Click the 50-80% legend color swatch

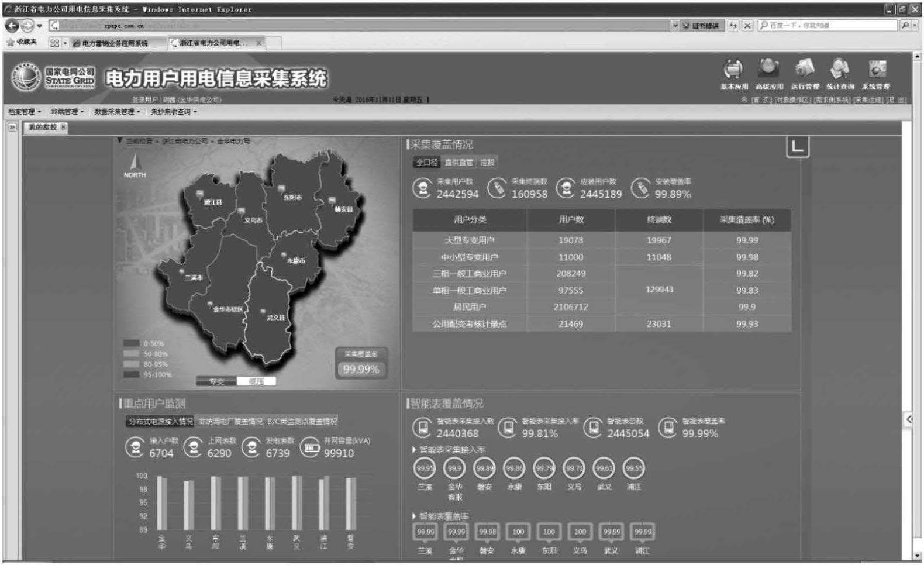(x=132, y=354)
